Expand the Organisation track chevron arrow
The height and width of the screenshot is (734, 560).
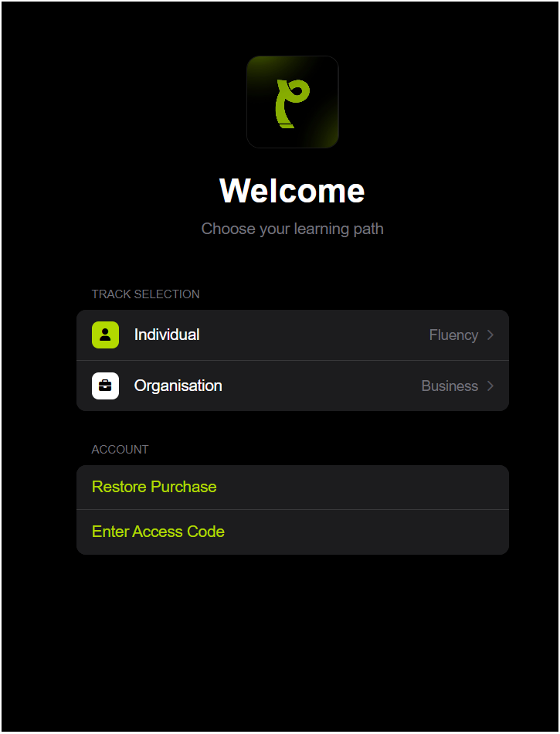490,386
